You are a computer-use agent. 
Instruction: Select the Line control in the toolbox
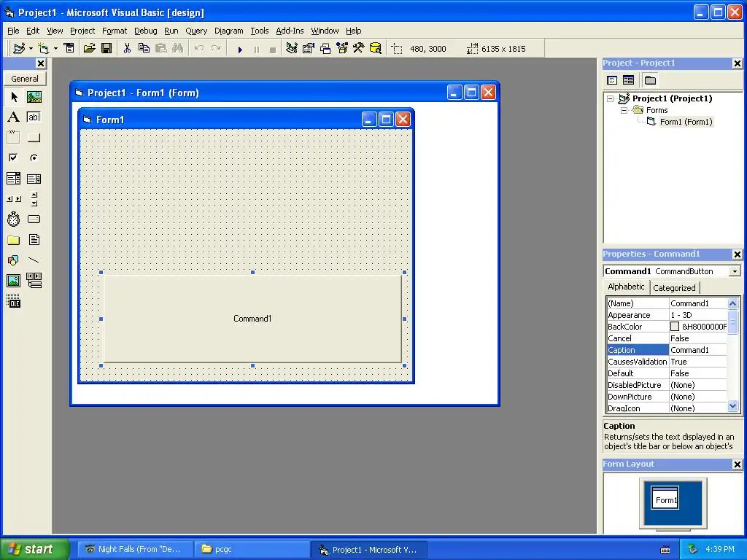click(x=34, y=260)
